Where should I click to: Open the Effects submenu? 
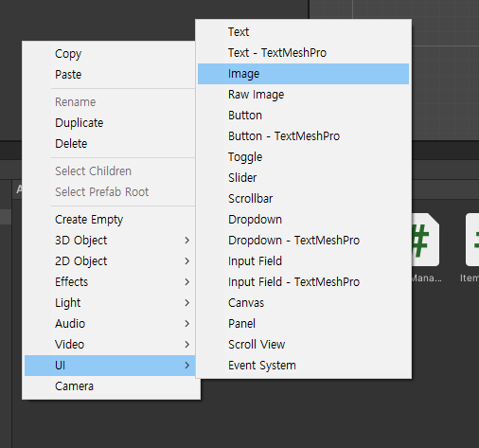coord(110,282)
